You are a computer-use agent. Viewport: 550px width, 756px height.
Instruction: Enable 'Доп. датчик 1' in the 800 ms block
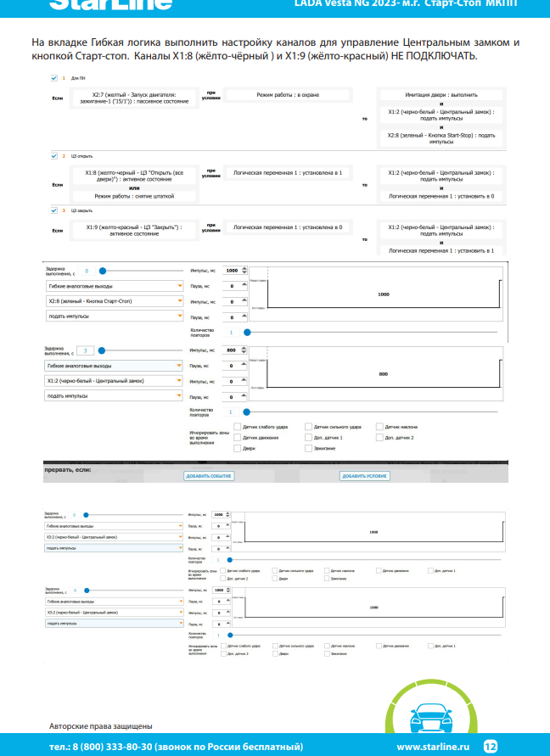pos(308,437)
